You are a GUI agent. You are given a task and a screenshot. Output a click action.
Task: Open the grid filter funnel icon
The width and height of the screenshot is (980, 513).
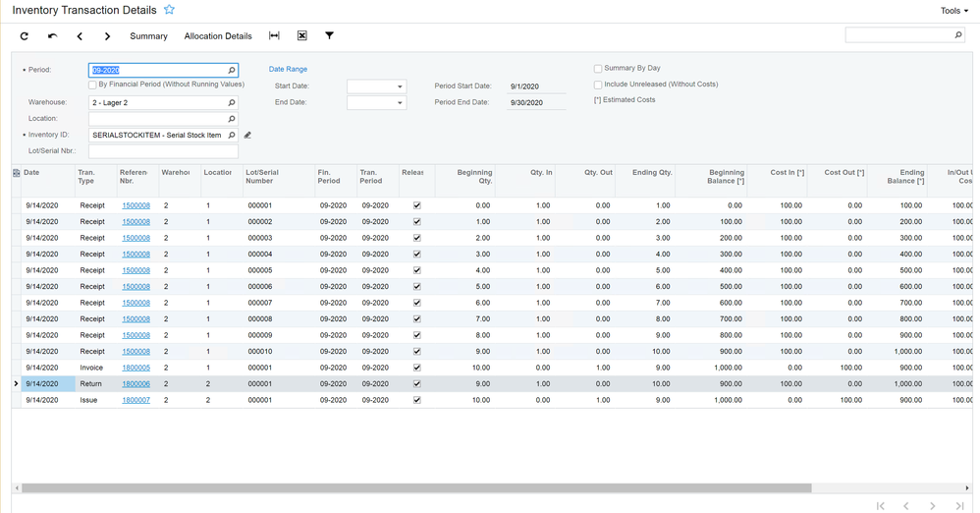tap(329, 36)
